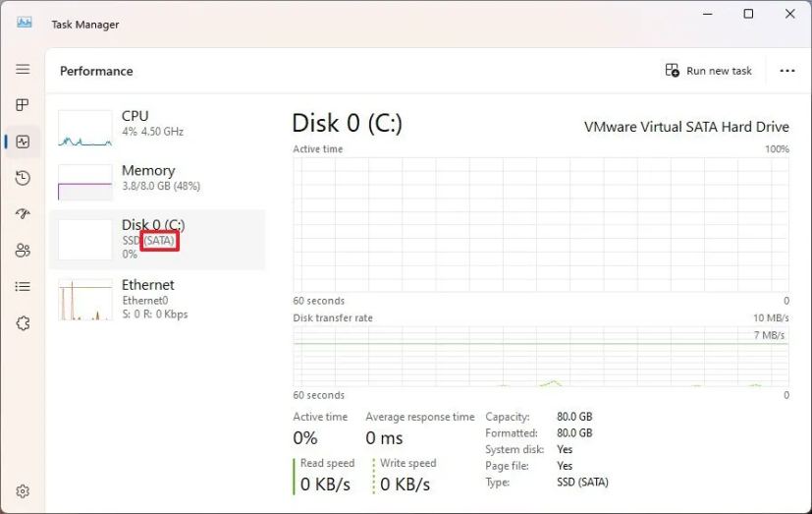Open the Services puzzle icon
The image size is (812, 514).
[x=23, y=323]
